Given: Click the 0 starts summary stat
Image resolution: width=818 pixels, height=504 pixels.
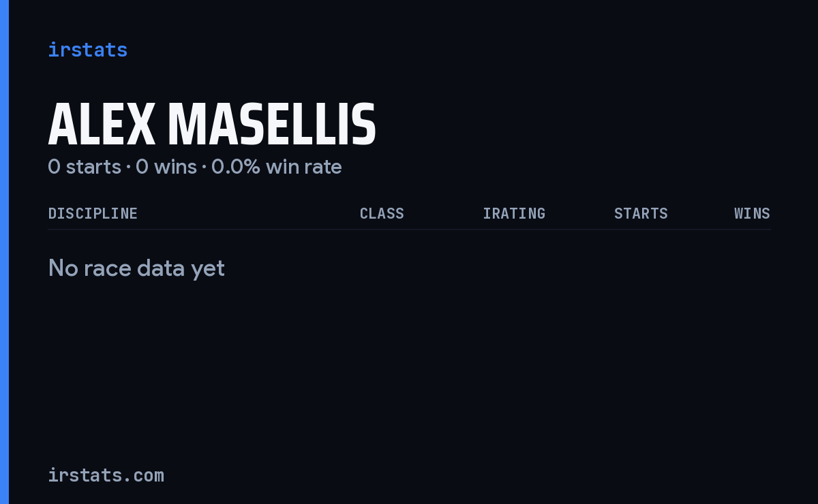Looking at the screenshot, I should click(85, 167).
